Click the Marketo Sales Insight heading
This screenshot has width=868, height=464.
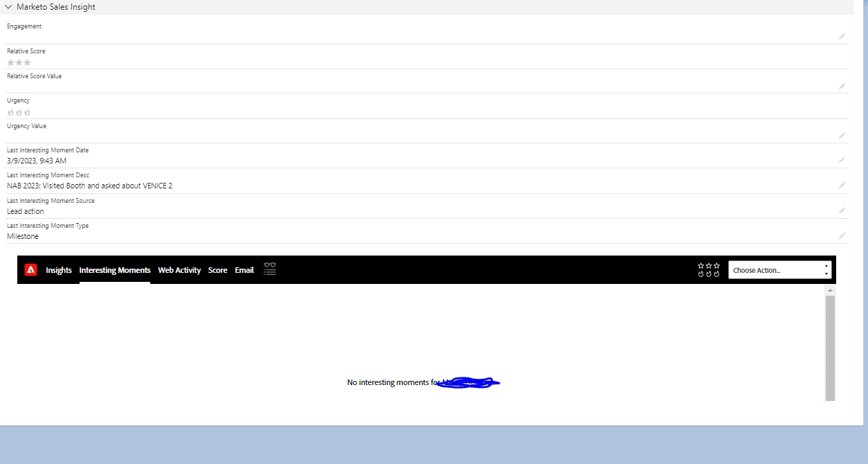pyautogui.click(x=56, y=7)
